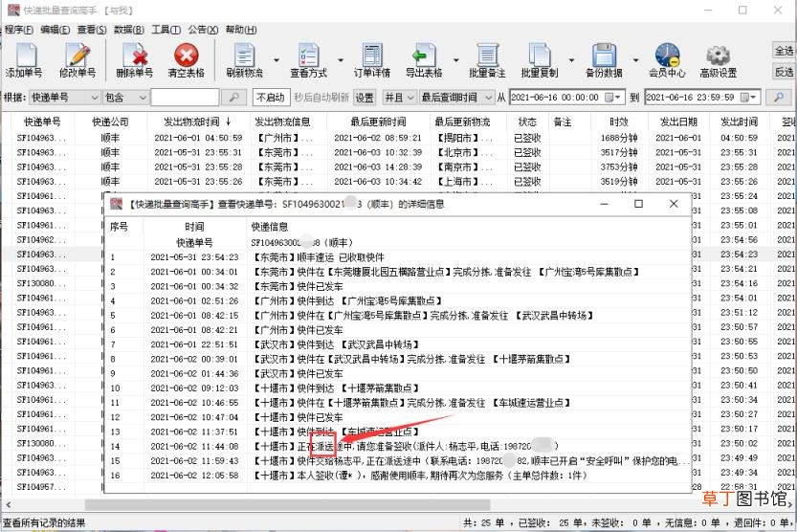Open the 程序(F) menu
The image size is (797, 532).
(19, 30)
